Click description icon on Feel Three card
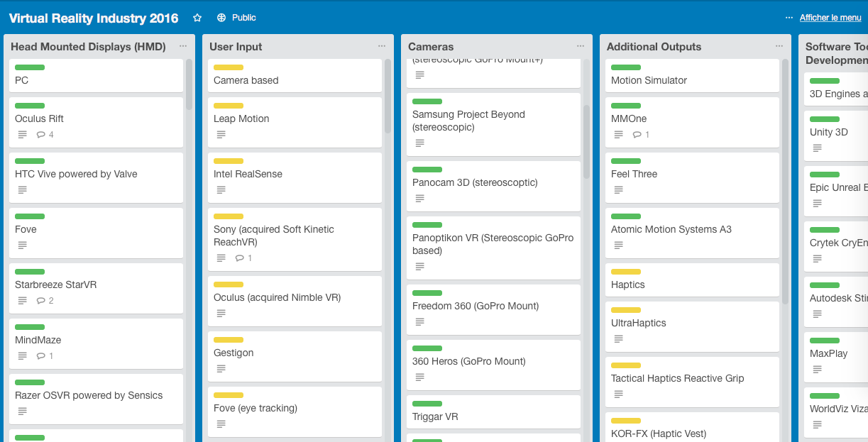This screenshot has height=442, width=868. tap(618, 190)
